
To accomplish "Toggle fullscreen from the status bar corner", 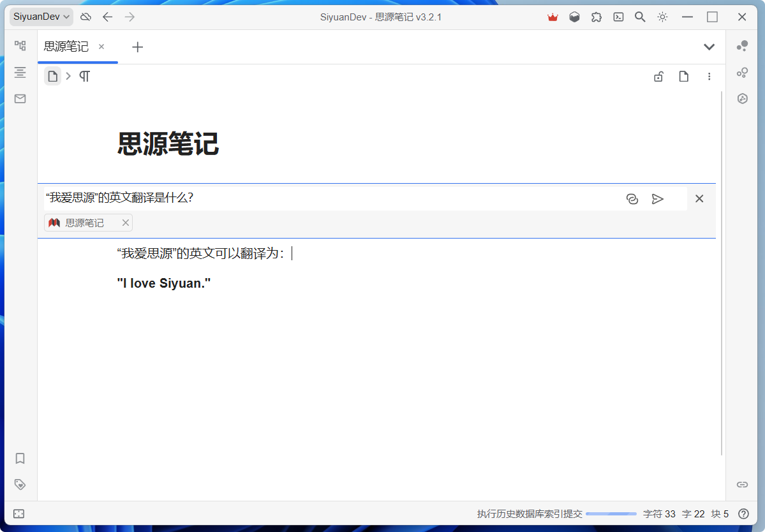I will tap(19, 514).
